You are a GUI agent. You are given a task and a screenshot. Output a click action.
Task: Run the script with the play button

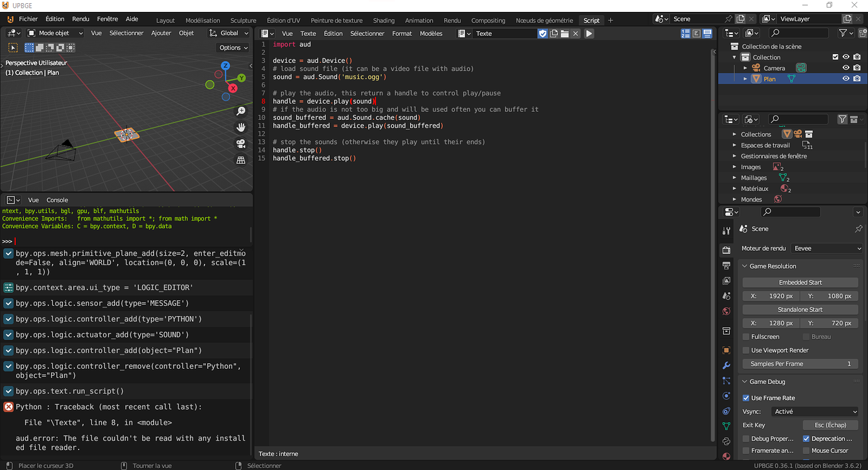tap(589, 33)
